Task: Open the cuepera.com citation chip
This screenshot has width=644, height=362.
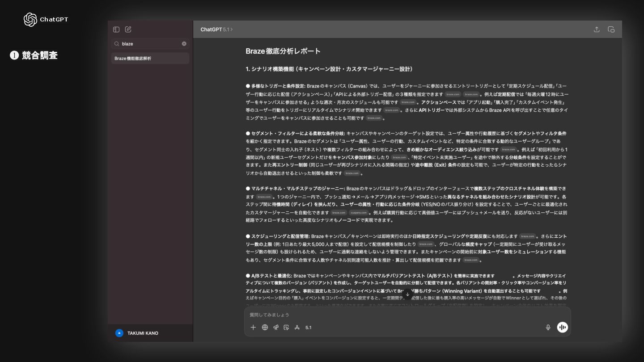Action: [x=358, y=213]
